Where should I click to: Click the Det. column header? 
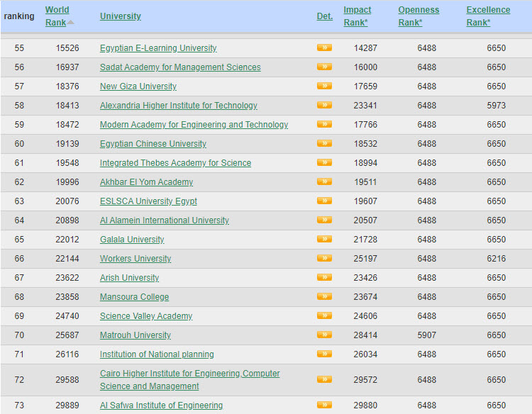pos(324,16)
